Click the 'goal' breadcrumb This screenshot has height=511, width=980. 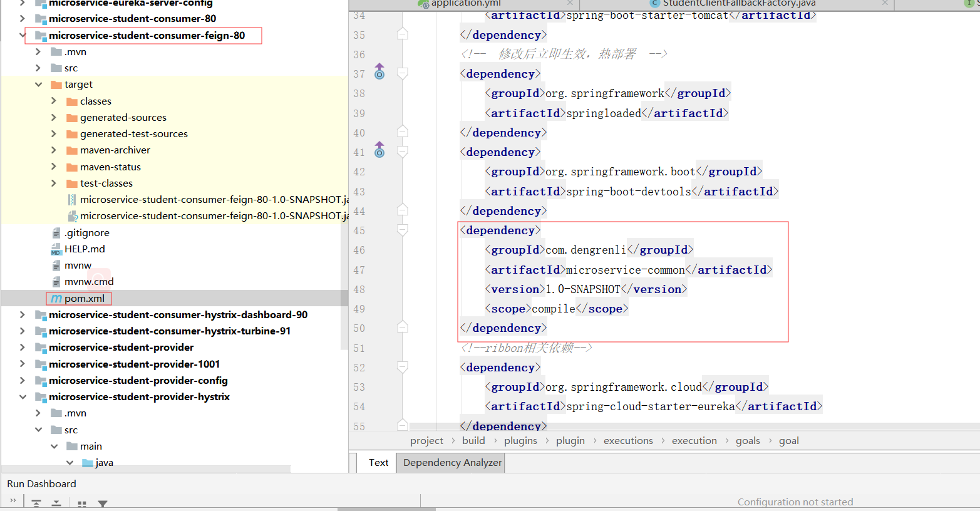(788, 441)
